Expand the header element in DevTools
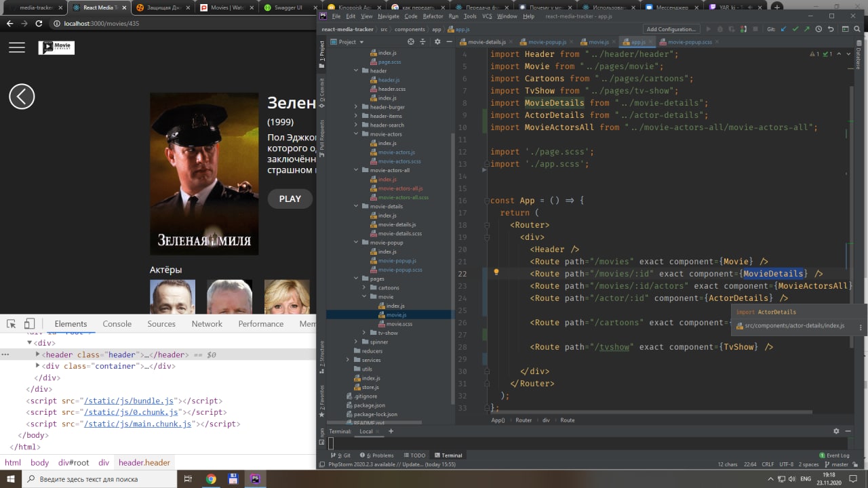Image resolution: width=868 pixels, height=488 pixels. [38, 354]
